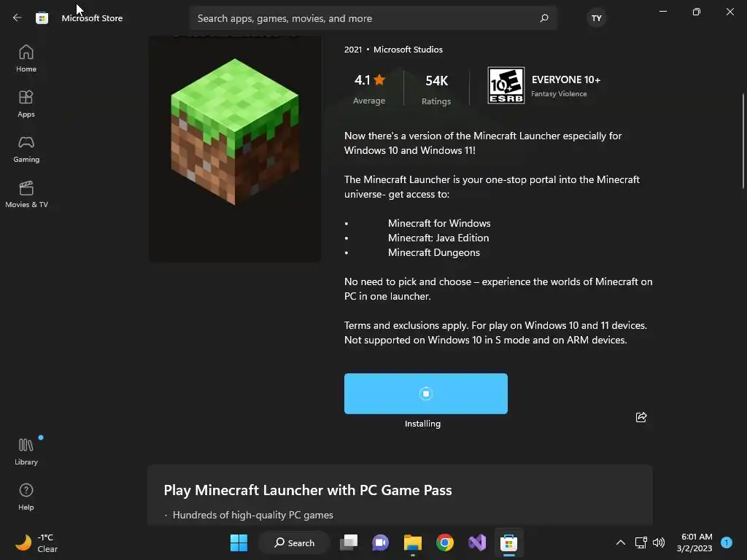Image resolution: width=747 pixels, height=560 pixels.
Task: Open the TY user profile
Action: (x=597, y=18)
